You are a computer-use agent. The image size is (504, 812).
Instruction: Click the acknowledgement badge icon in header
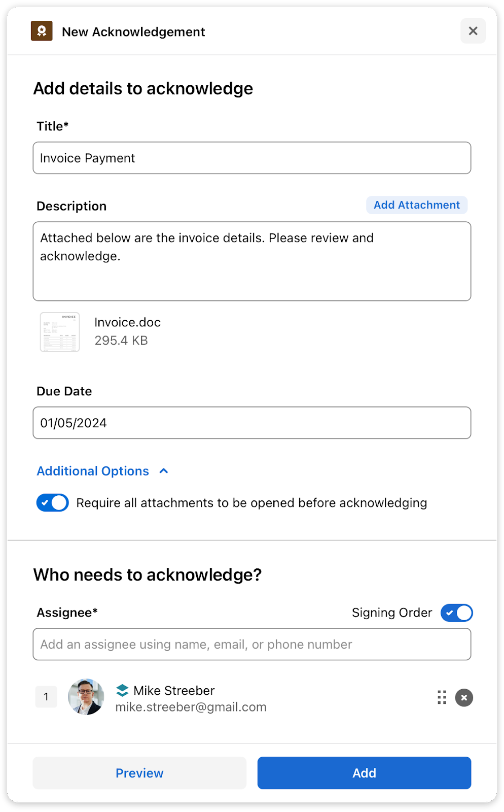42,31
